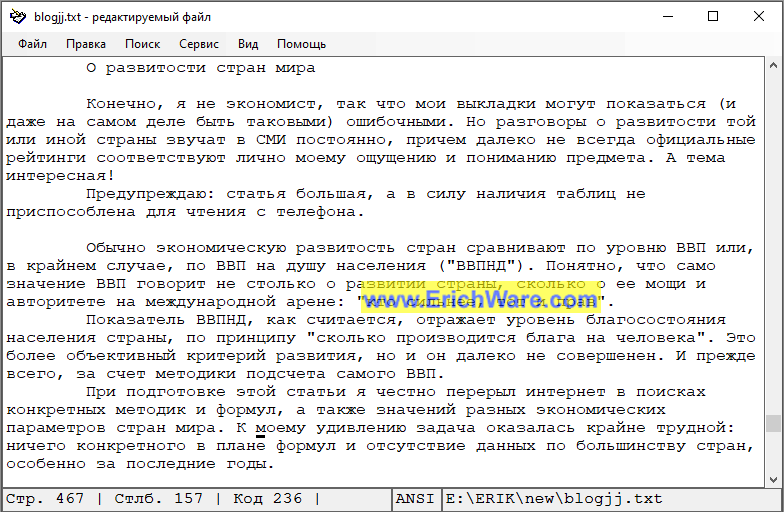Image resolution: width=784 pixels, height=512 pixels.
Task: Click the file path E:\ERIK\new\blogjj.txt in the status bar
Action: [553, 499]
